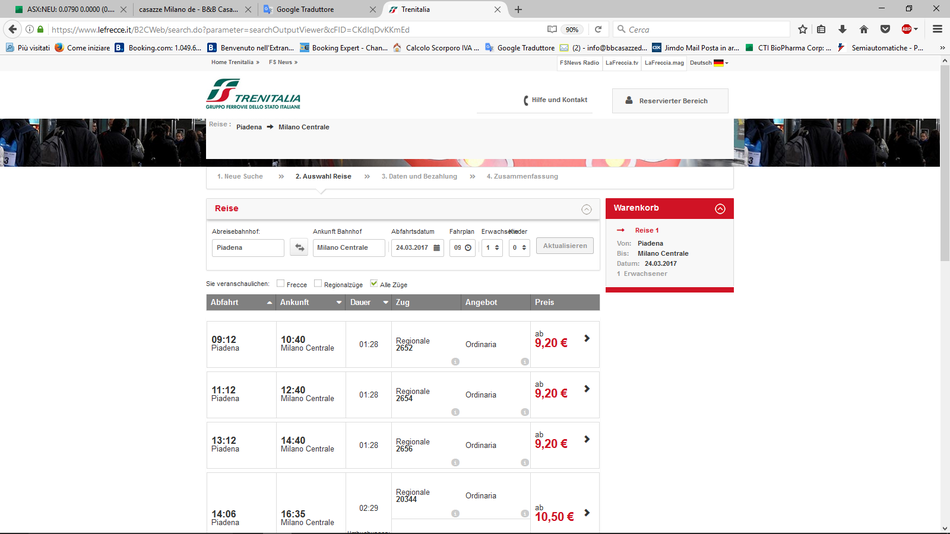
Task: Open Hilfe und Kontakt link
Action: click(555, 100)
